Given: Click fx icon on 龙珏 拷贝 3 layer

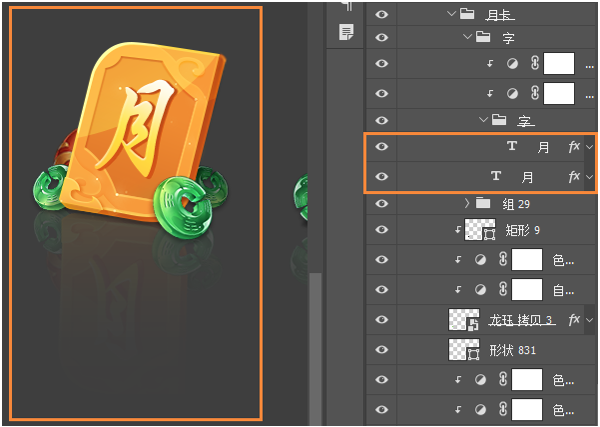Looking at the screenshot, I should pos(574,319).
